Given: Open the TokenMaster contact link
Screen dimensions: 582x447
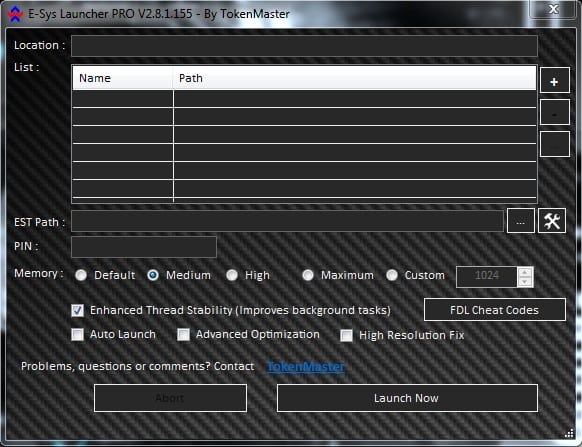Looking at the screenshot, I should [x=306, y=366].
